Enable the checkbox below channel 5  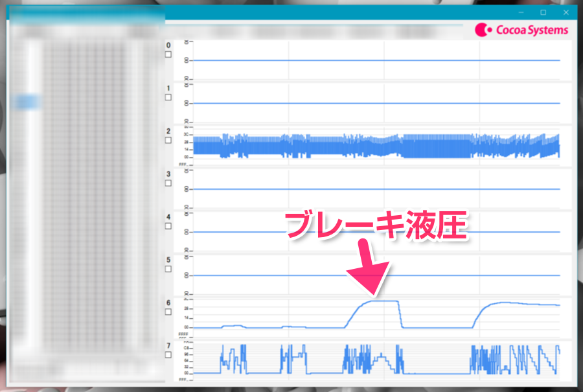(x=168, y=269)
